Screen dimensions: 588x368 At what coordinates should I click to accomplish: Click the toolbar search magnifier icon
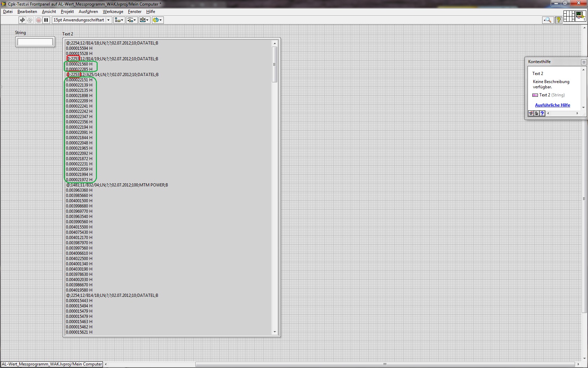pyautogui.click(x=548, y=20)
